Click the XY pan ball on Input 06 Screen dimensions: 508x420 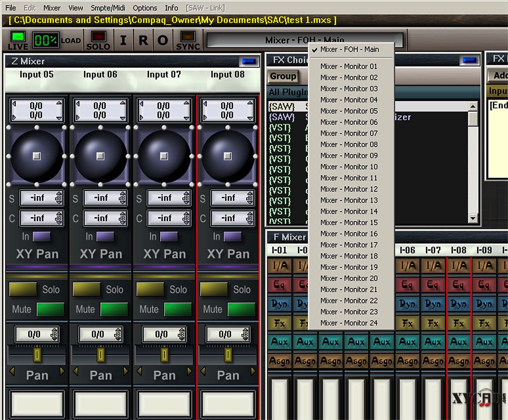point(101,156)
